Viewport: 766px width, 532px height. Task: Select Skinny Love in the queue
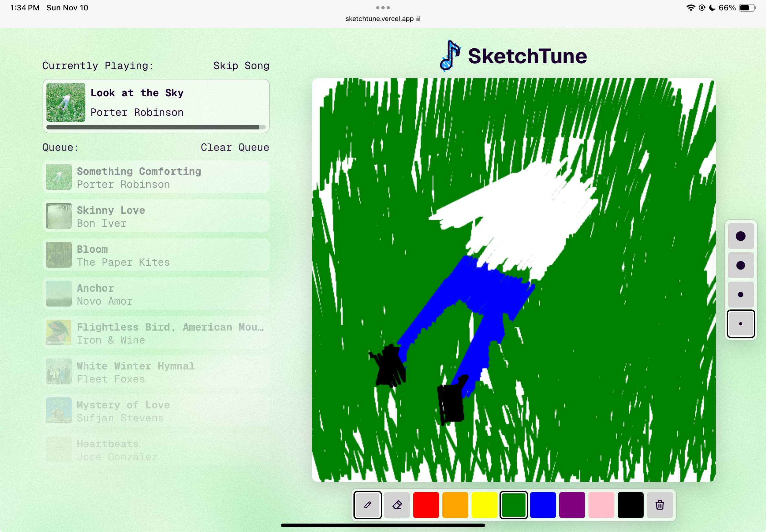pos(156,216)
